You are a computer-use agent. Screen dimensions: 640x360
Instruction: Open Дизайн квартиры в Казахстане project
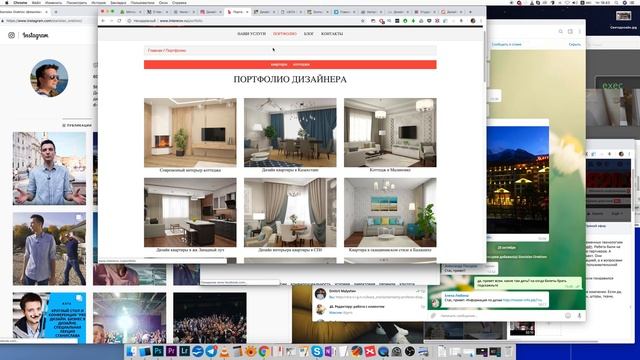[x=290, y=132]
